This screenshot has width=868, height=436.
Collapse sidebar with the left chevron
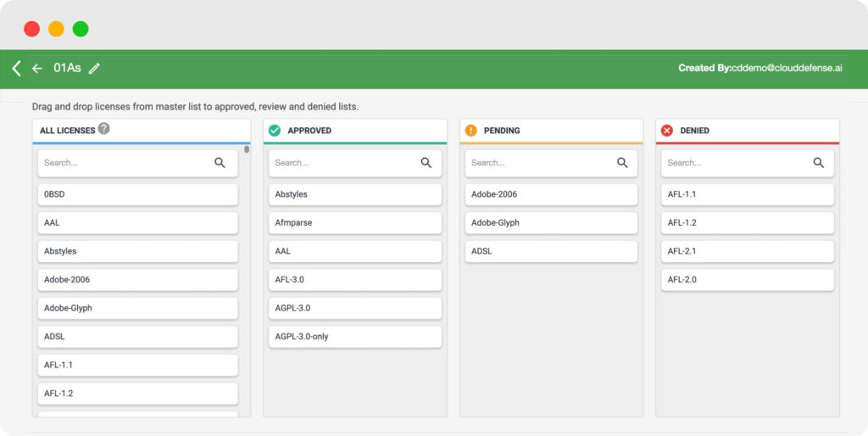click(16, 69)
